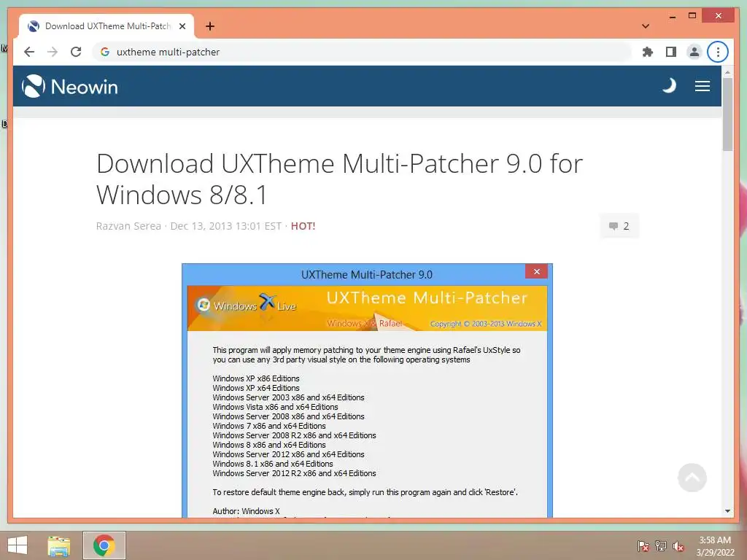Click the Chrome taskbar icon
The image size is (747, 560).
click(104, 545)
